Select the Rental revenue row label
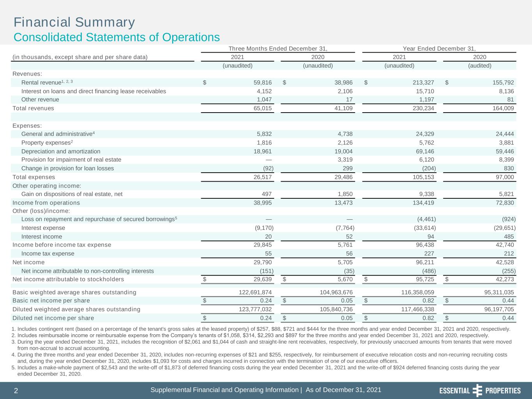 tap(47, 82)
